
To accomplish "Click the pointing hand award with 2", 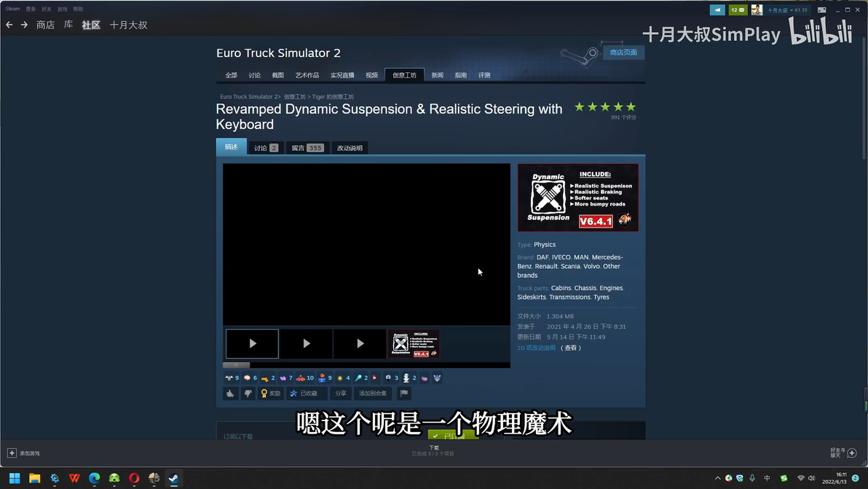I will coord(268,378).
